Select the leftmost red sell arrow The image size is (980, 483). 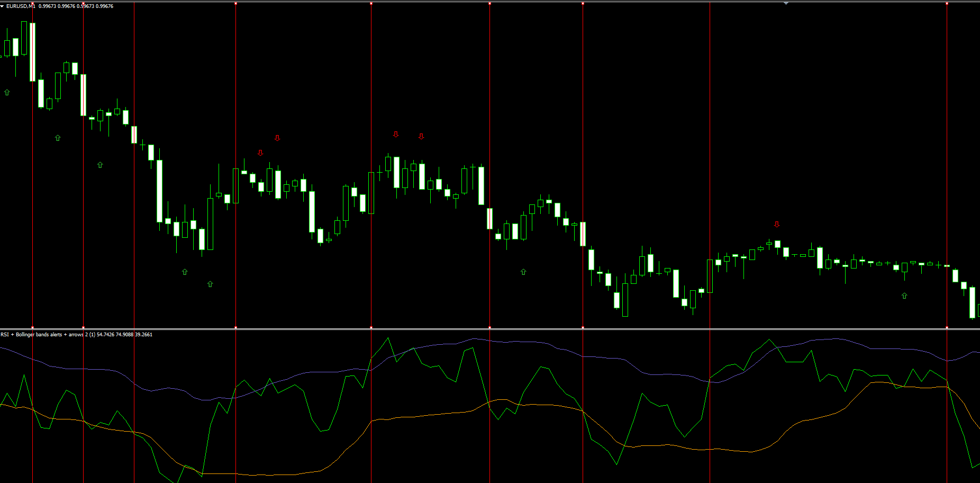click(x=260, y=153)
